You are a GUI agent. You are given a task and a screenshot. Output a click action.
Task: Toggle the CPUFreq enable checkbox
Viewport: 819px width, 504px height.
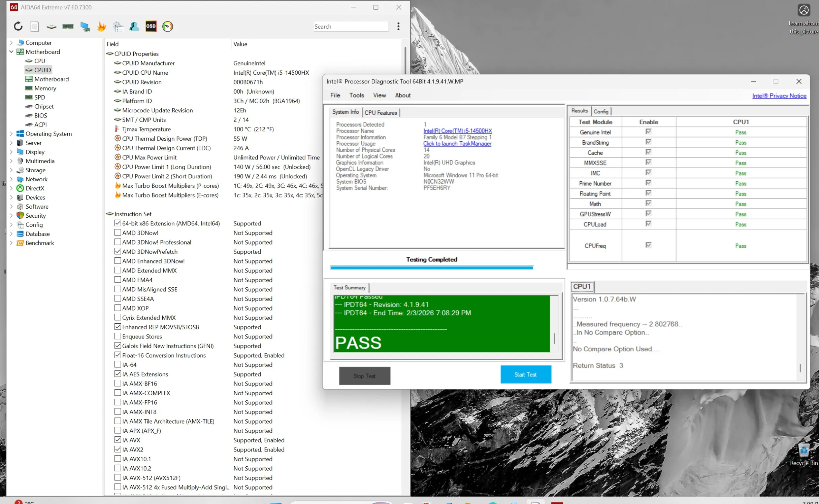point(648,245)
